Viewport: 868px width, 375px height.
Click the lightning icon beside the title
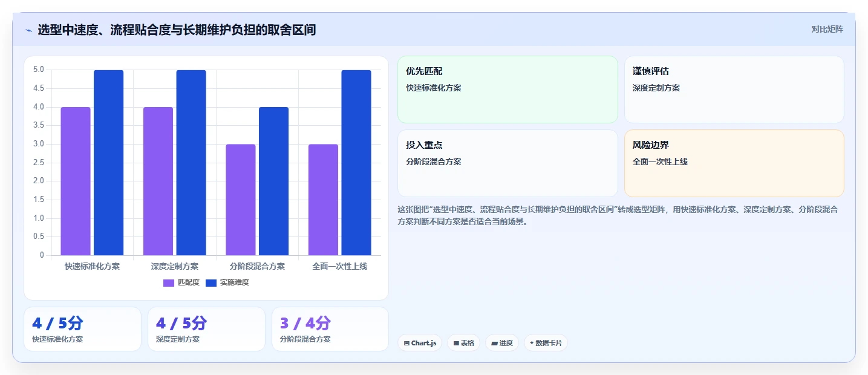pos(29,30)
